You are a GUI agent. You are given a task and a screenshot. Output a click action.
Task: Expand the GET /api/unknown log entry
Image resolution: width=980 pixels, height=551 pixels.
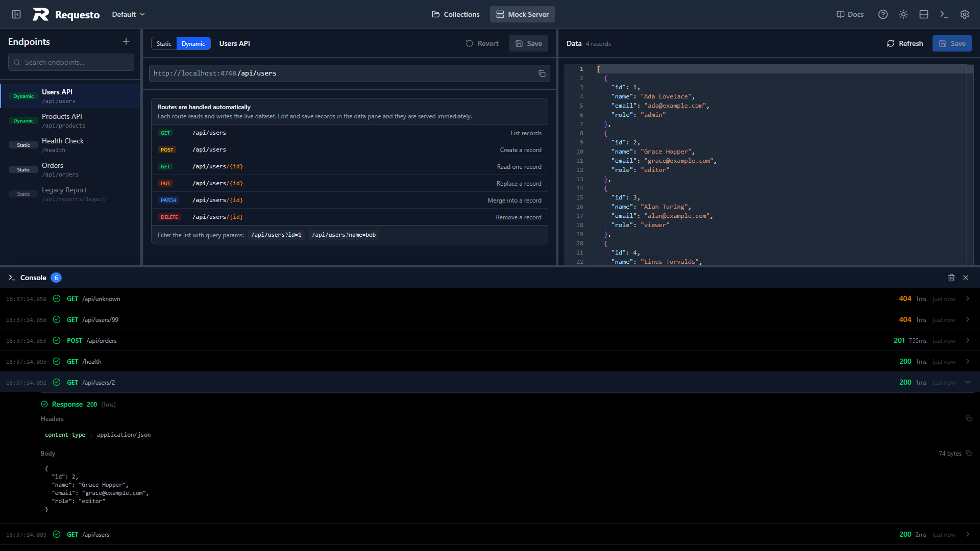pos(490,298)
